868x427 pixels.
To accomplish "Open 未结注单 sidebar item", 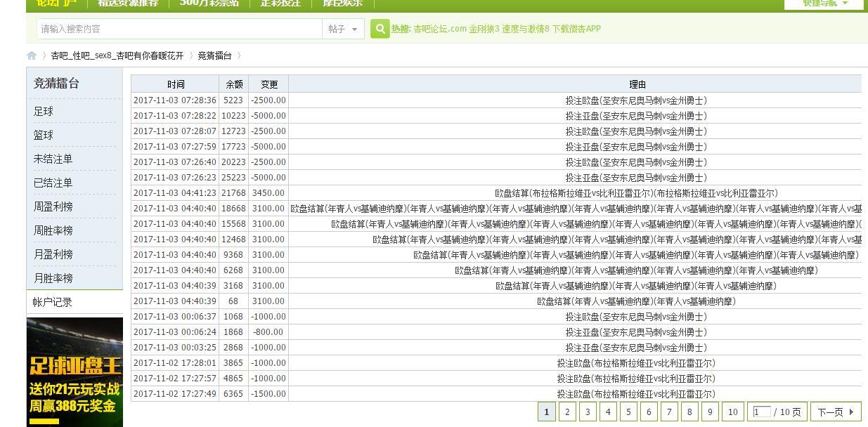I will (53, 159).
